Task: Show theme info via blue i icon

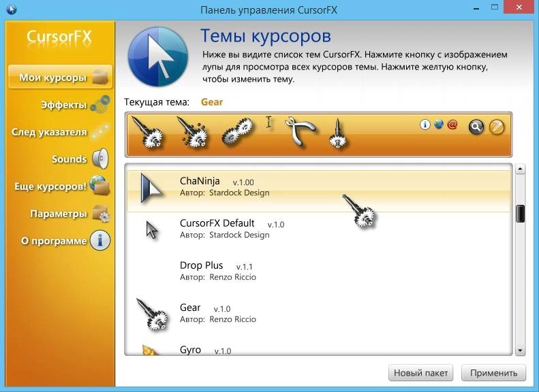Action: click(425, 125)
